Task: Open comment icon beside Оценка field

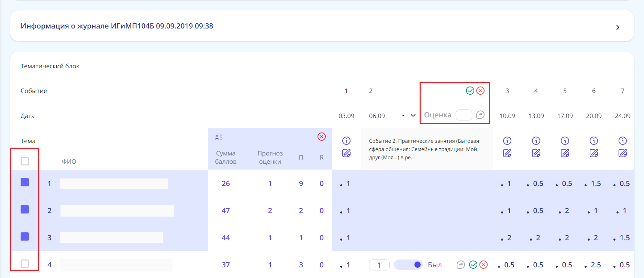Action: point(480,115)
